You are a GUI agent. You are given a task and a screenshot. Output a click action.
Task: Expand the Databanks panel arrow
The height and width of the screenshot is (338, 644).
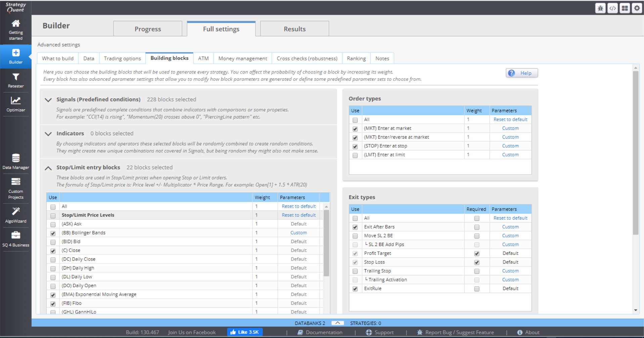tap(337, 323)
